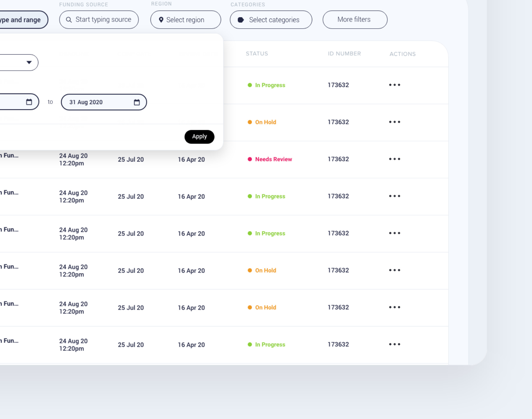Open the actions menu for the Needs Review row
This screenshot has width=532, height=419.
[x=395, y=159]
